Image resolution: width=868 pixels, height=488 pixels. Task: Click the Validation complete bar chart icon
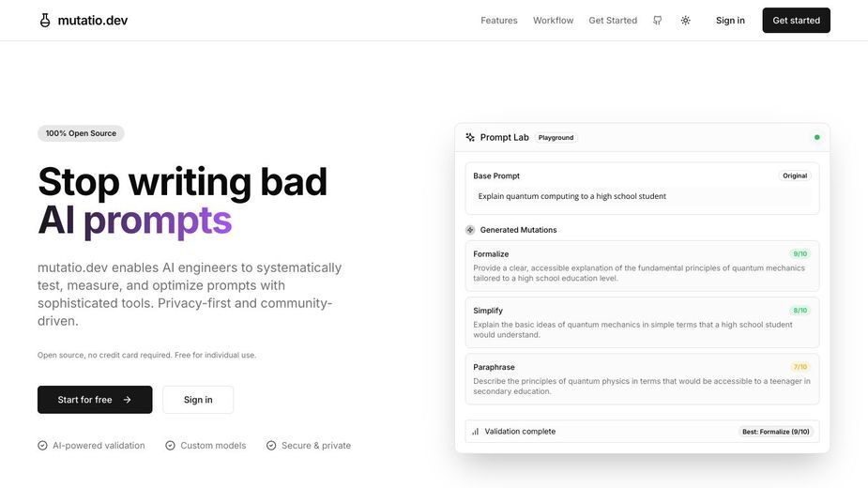475,432
